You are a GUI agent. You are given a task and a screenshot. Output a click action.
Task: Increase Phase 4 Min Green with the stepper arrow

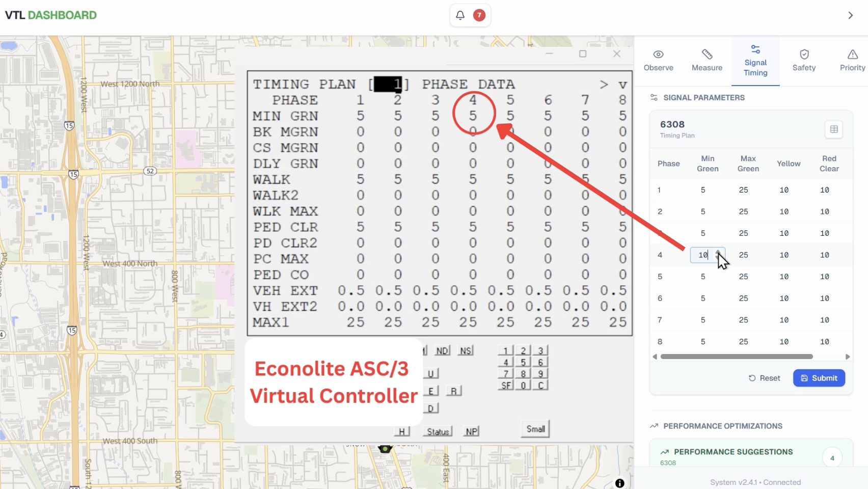tap(718, 252)
